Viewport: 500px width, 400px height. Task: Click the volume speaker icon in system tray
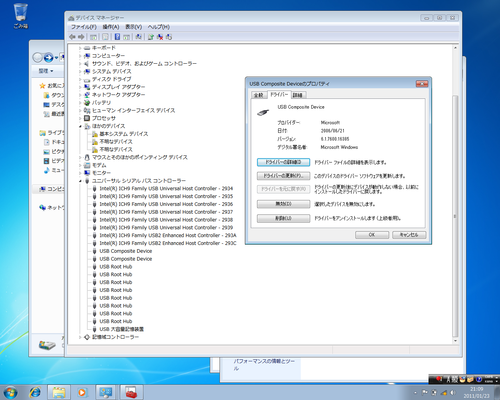pyautogui.click(x=453, y=392)
